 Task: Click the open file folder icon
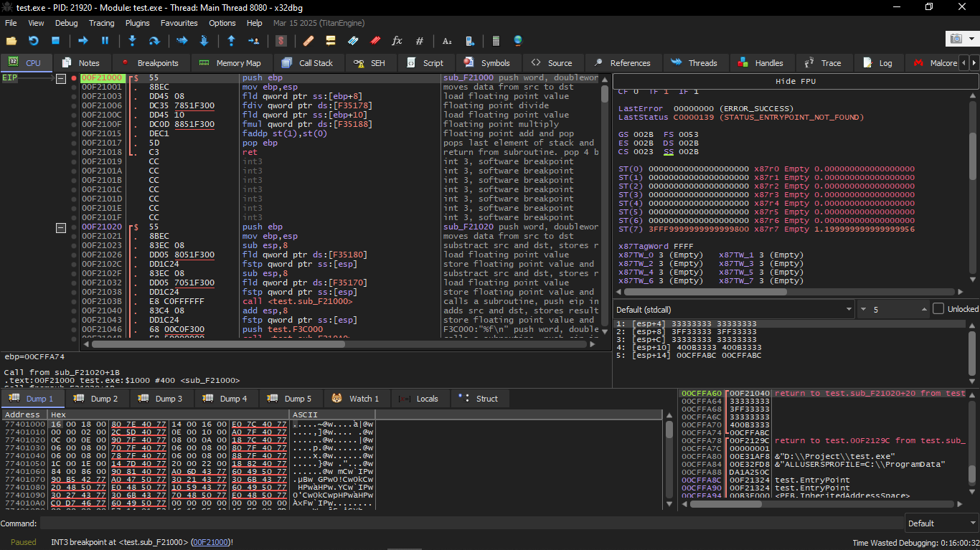click(x=11, y=41)
